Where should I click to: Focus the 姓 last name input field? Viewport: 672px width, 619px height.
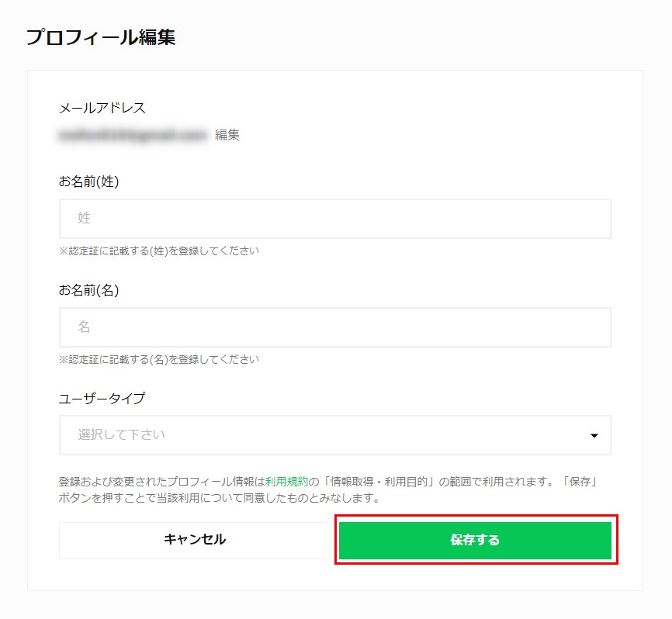coord(334,219)
